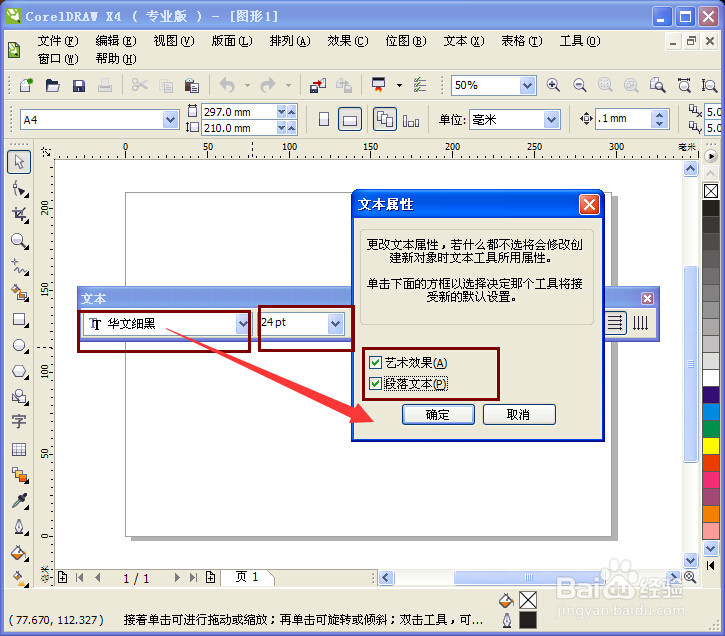Viewport: 725px width, 636px height.
Task: Select the Shape tool in the toolbox
Action: pyautogui.click(x=20, y=189)
